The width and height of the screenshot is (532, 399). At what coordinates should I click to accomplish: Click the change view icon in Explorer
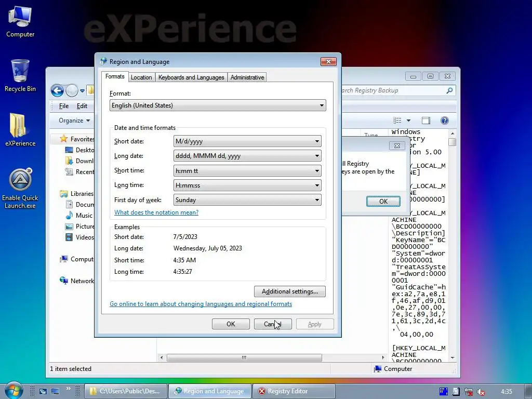[397, 121]
